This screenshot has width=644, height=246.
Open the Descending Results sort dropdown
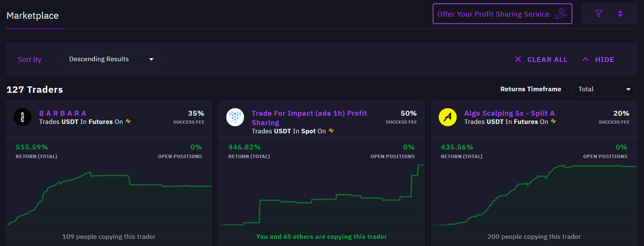[111, 59]
